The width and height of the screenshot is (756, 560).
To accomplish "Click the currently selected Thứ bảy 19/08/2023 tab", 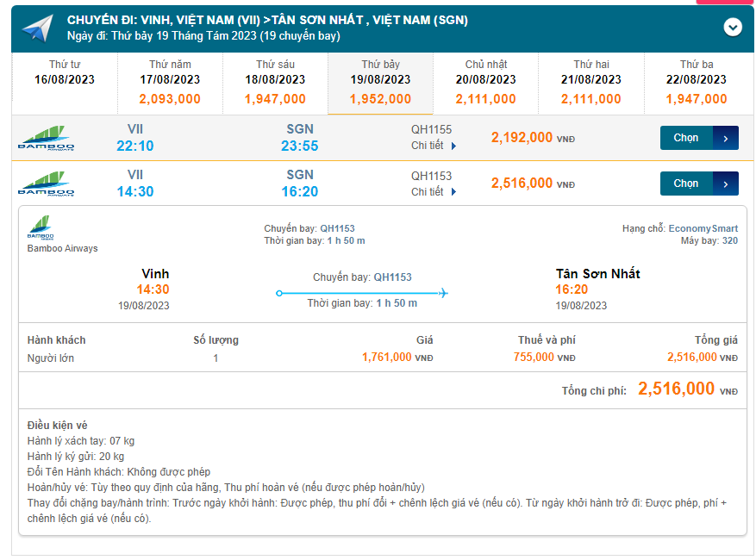I will 380,83.
